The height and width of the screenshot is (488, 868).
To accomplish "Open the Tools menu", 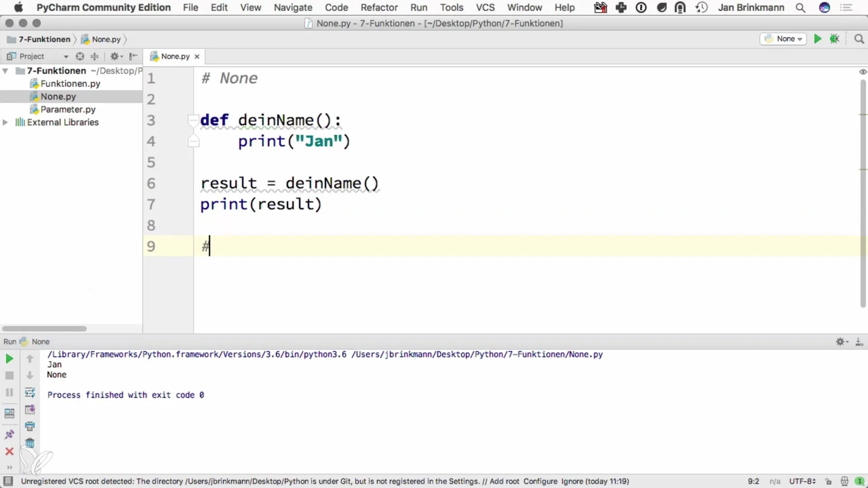I will pyautogui.click(x=452, y=8).
